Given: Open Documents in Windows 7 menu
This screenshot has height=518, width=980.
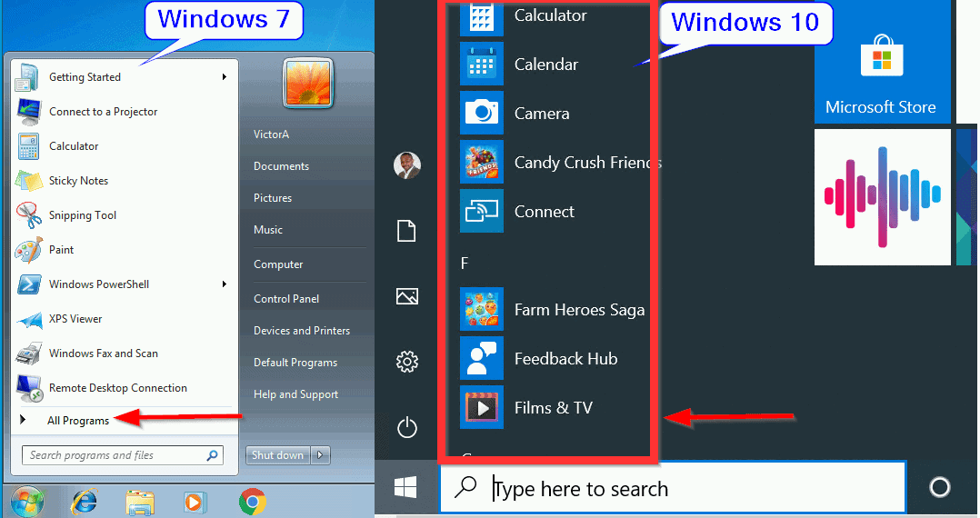Looking at the screenshot, I should click(281, 166).
